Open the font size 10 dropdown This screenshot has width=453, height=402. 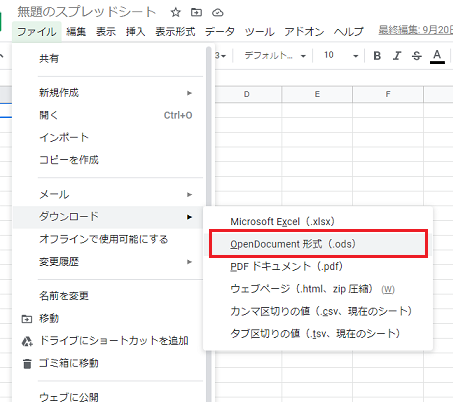pos(341,56)
